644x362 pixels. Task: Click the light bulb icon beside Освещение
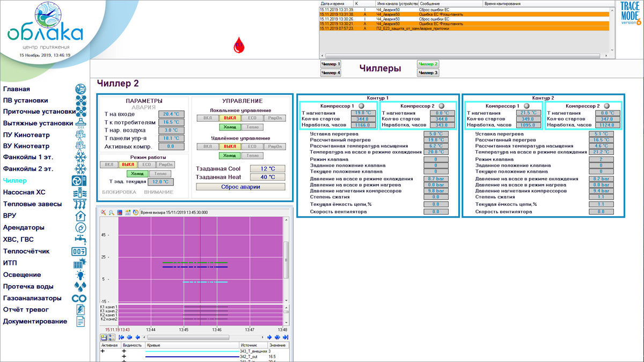click(80, 275)
